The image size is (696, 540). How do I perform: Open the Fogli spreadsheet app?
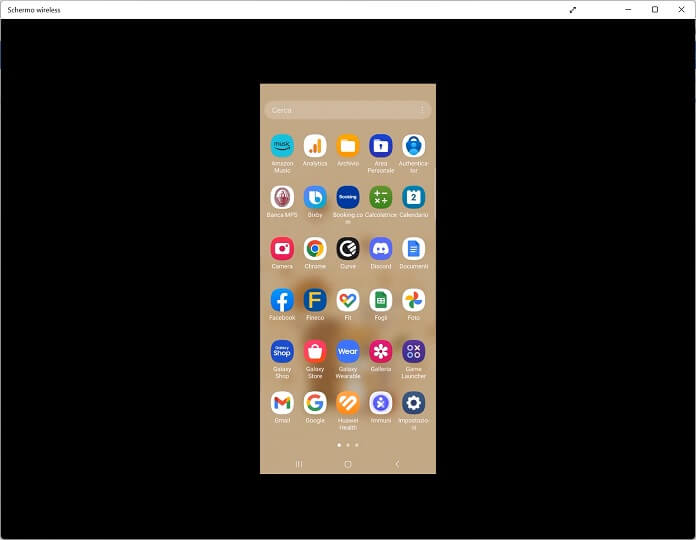[x=381, y=300]
